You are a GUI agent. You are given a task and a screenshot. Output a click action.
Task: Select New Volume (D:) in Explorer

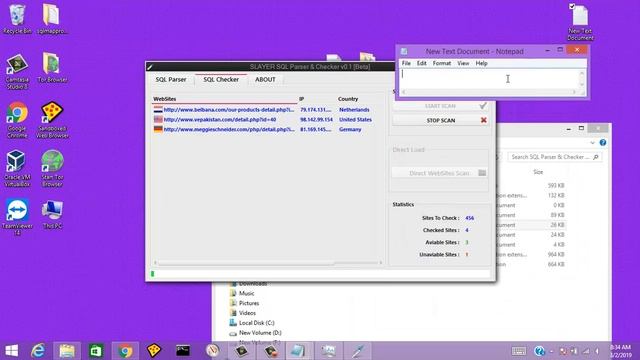[260, 333]
